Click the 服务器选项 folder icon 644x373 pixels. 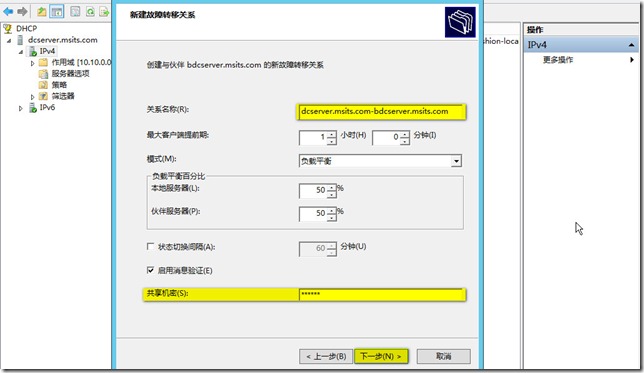point(43,74)
